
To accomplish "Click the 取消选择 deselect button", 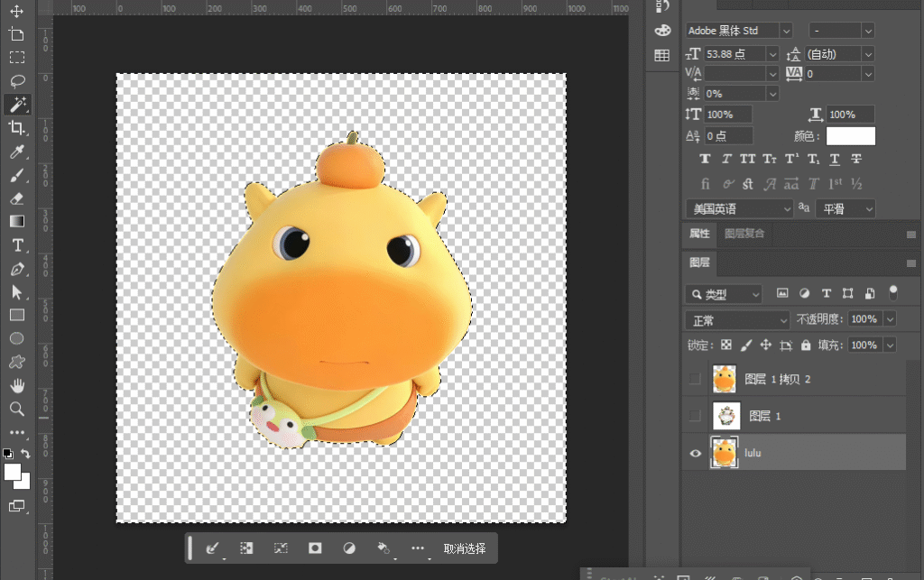I will (x=465, y=548).
